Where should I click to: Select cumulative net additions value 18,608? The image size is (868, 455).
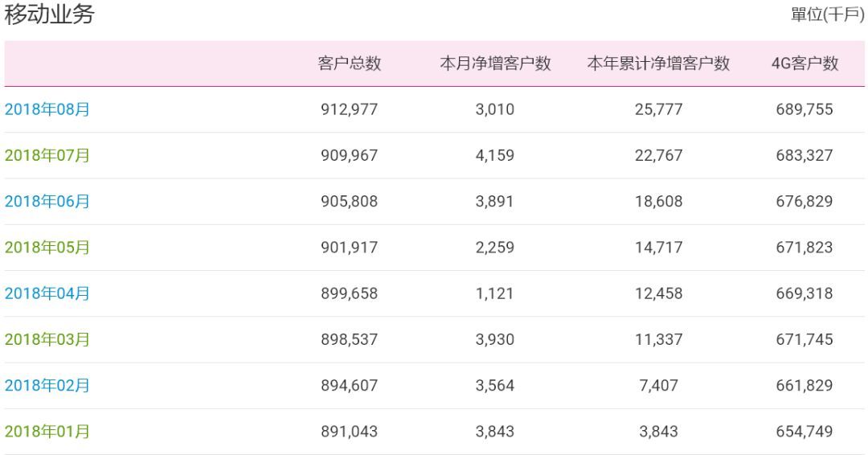pos(658,201)
